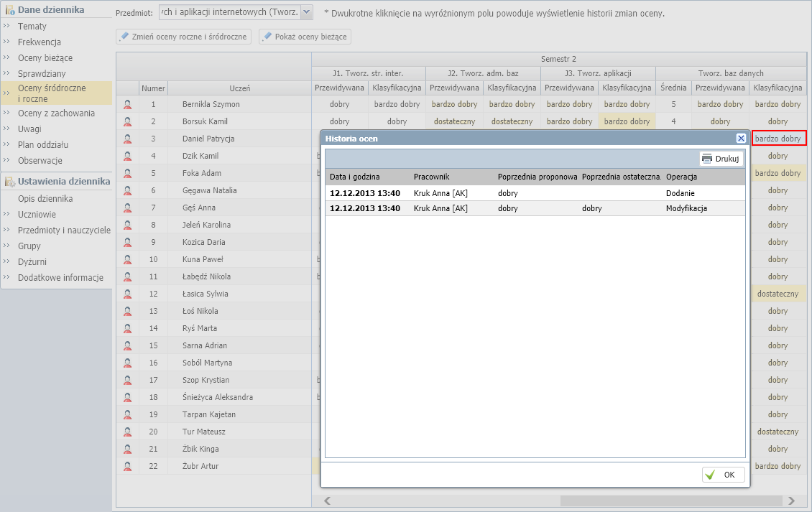Open Oceny bieżące in sidebar

45,58
